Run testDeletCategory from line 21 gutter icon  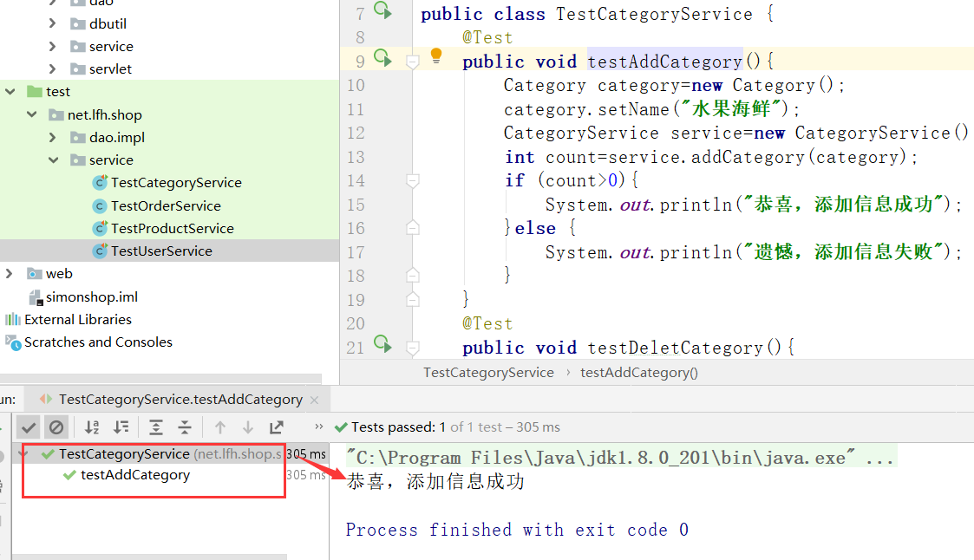click(382, 344)
